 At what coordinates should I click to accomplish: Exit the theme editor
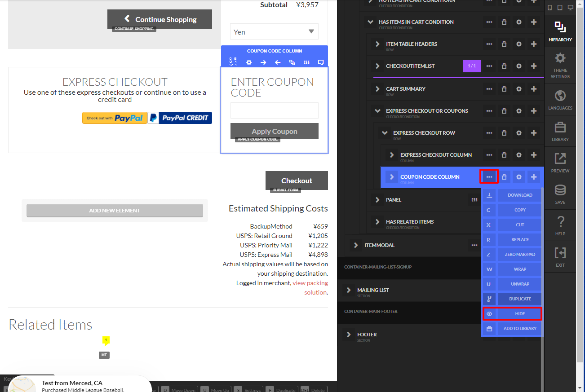(x=560, y=257)
